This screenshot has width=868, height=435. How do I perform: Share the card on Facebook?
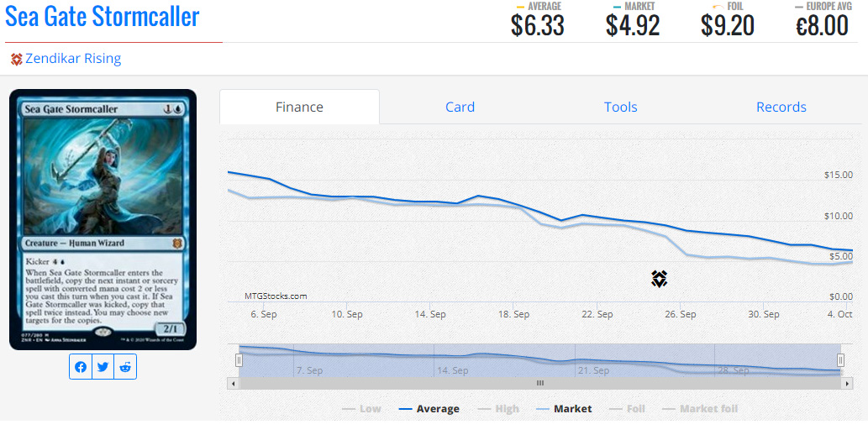81,367
